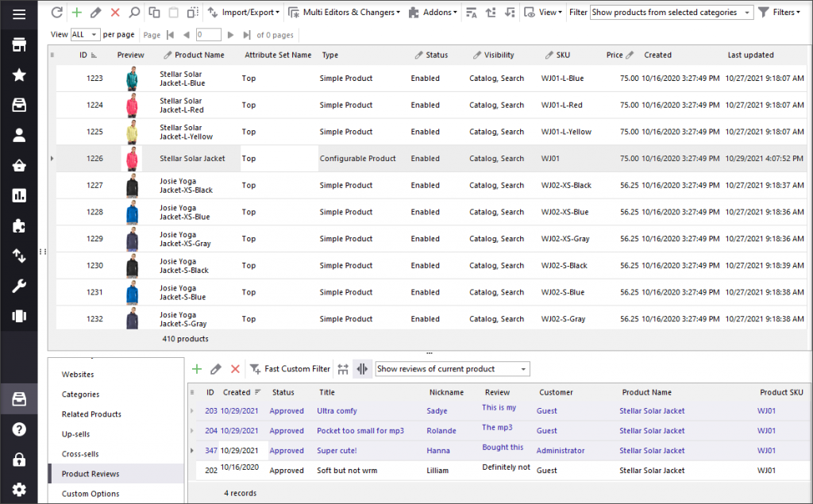Open the sidebar hamburger menu
This screenshot has width=813, height=504.
tap(19, 14)
